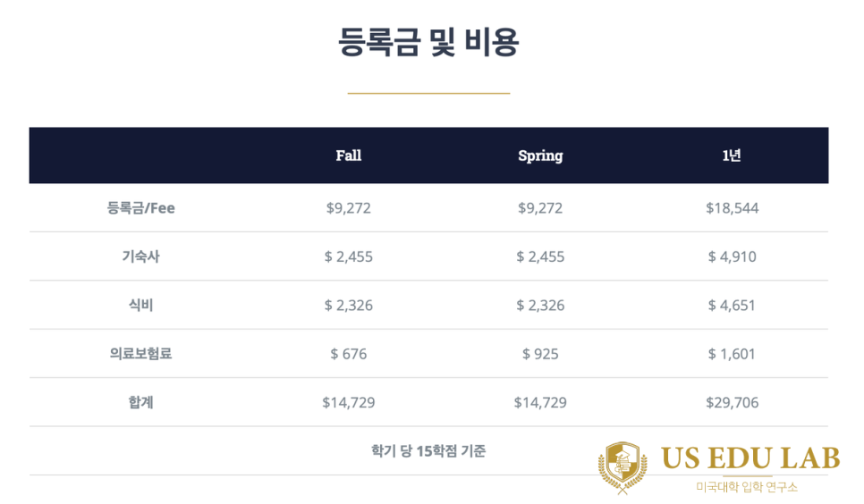Click the $ 4,651 yearly meal cost
Viewport: 864px width, 504px height.
tap(732, 305)
